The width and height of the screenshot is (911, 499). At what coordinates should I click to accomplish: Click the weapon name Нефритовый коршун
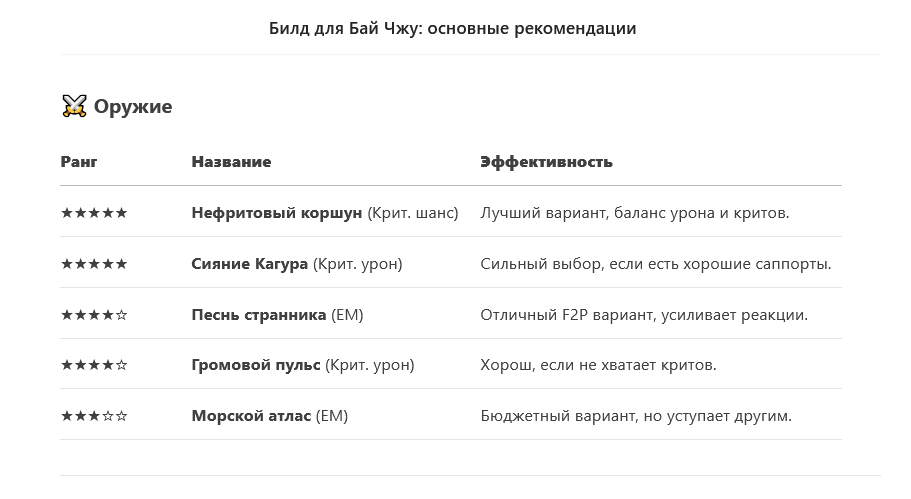277,213
